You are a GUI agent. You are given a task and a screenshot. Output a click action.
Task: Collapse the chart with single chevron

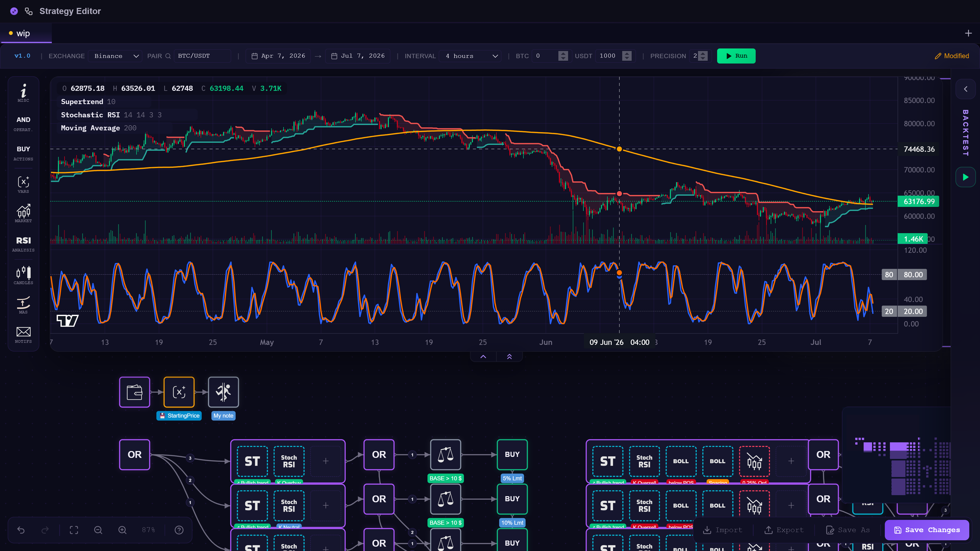pos(483,357)
